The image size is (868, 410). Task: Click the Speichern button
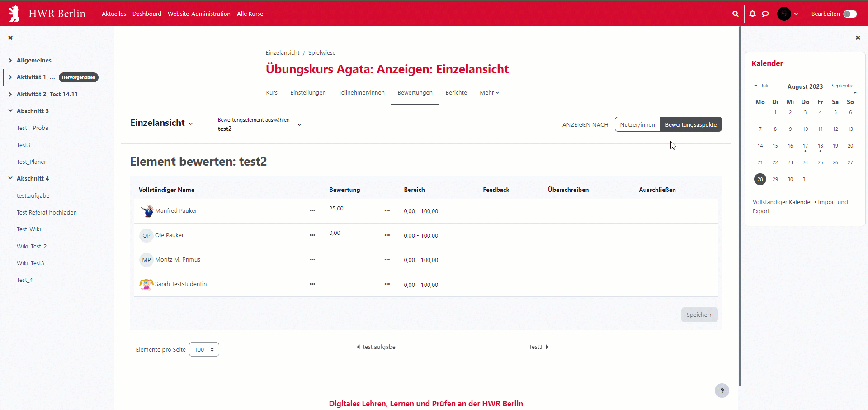tap(699, 315)
